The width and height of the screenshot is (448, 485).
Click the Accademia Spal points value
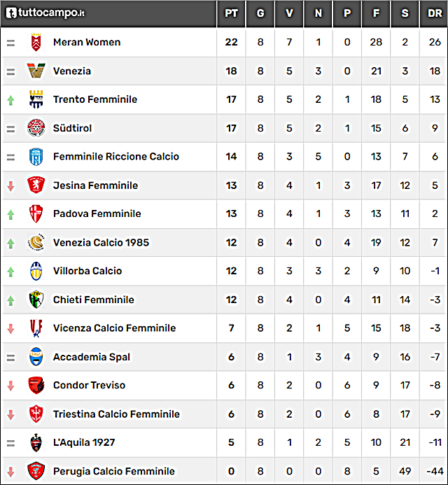tap(231, 357)
